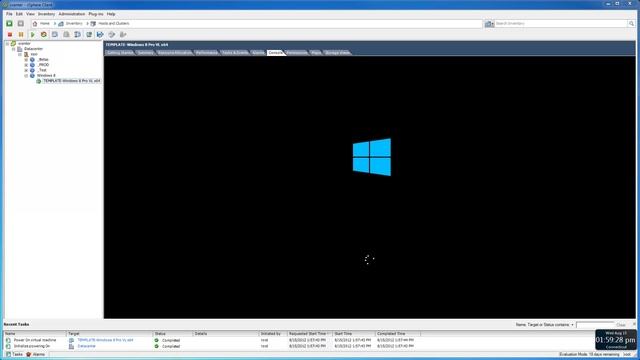Viewport: 640px width, 360px height.
Task: Reset the VM with the restart icon
Action: pos(44,35)
